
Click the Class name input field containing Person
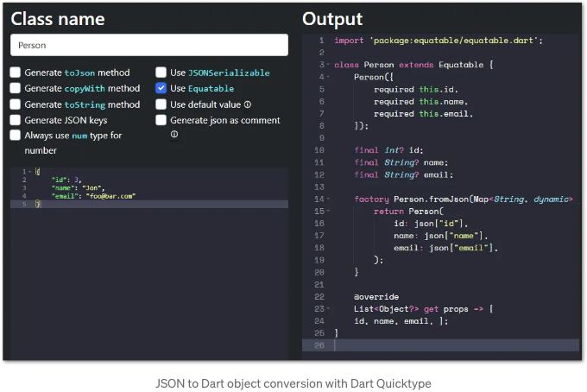pos(149,45)
